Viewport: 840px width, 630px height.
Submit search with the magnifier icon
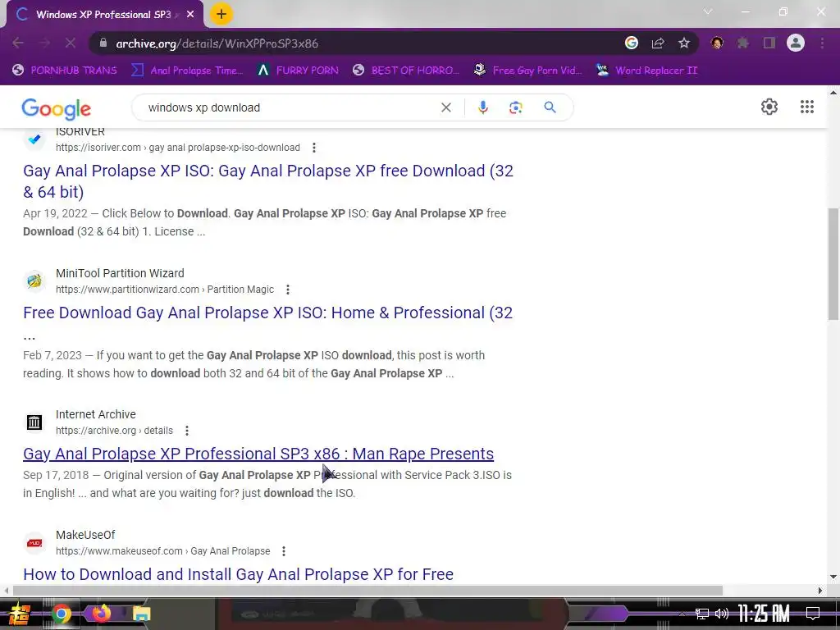tap(550, 107)
